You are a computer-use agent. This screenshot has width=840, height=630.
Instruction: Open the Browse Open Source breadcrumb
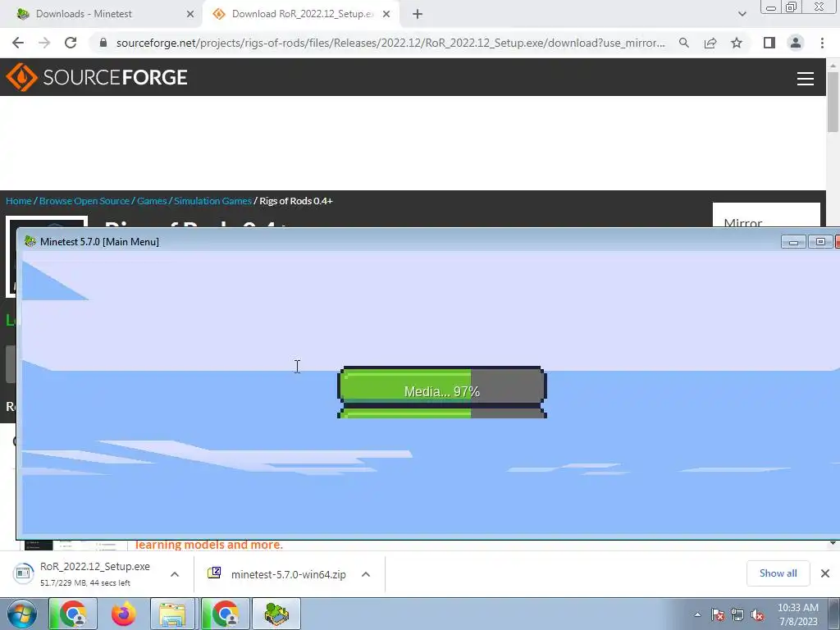tap(84, 201)
